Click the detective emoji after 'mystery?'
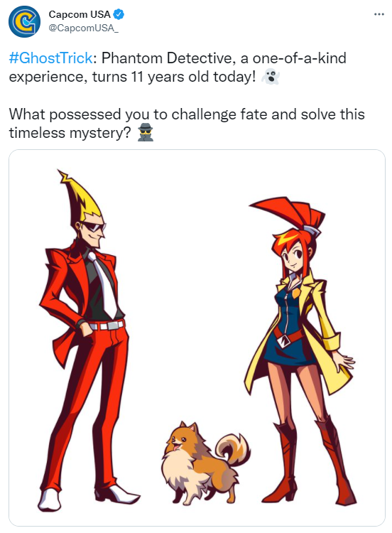This screenshot has width=392, height=533. pos(146,132)
